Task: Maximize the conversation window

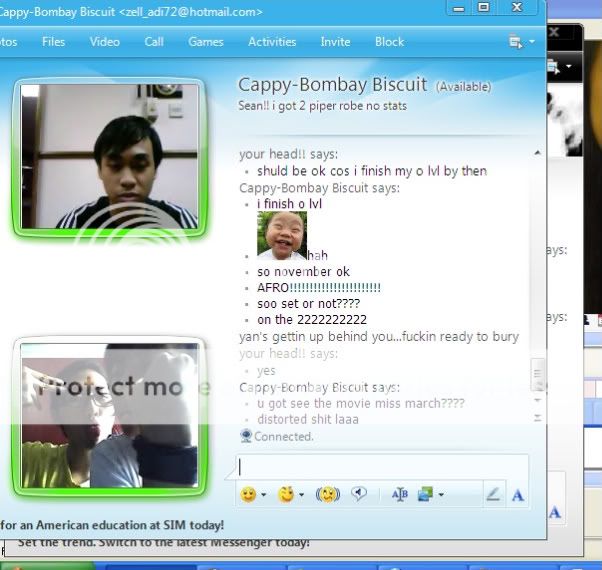Action: tap(483, 7)
